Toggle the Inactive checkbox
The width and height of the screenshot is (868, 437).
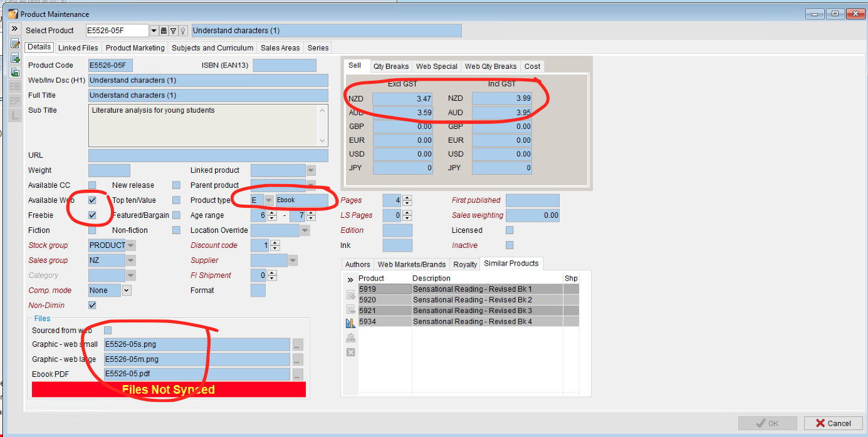[x=510, y=245]
